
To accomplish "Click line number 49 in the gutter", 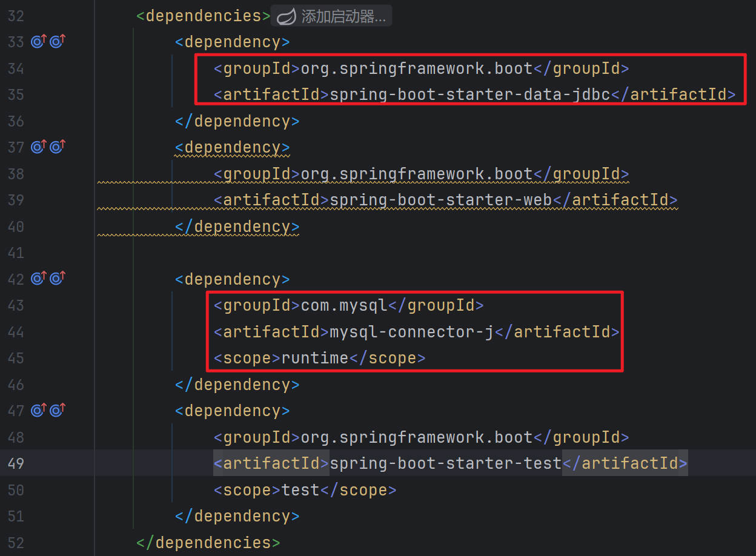I will point(16,463).
